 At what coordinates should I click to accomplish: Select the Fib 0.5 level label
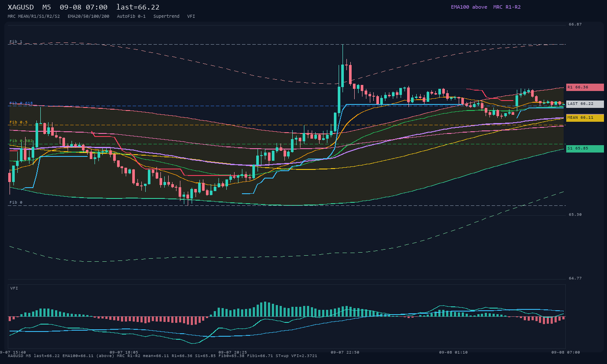tap(19, 123)
